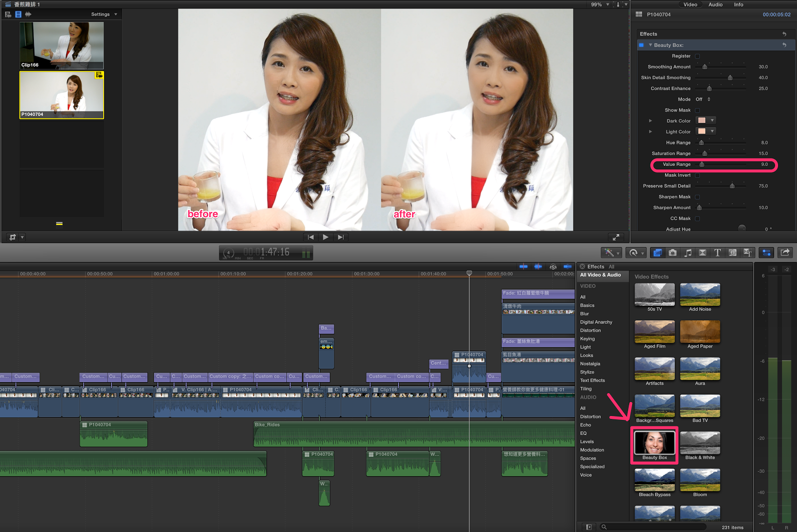
Task: Select the Beauty Box effect thumbnail
Action: [655, 442]
